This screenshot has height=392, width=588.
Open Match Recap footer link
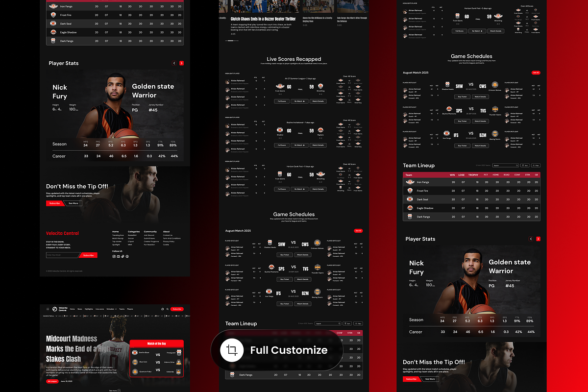tap(118, 238)
